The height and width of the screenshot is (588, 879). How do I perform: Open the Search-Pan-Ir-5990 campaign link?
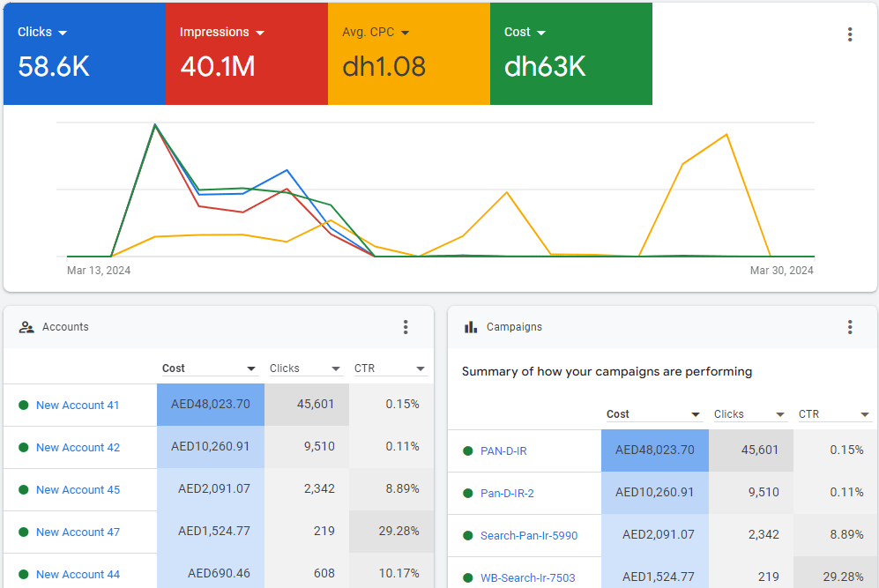coord(529,536)
